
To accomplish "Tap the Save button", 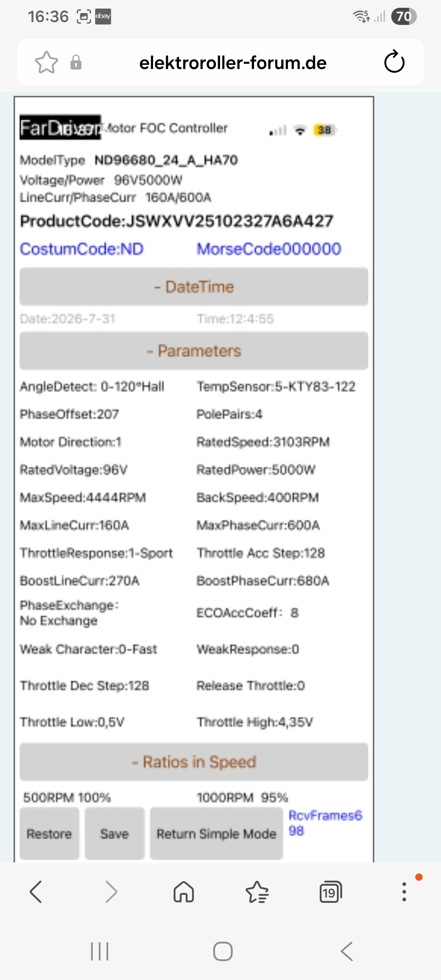I will pyautogui.click(x=115, y=833).
